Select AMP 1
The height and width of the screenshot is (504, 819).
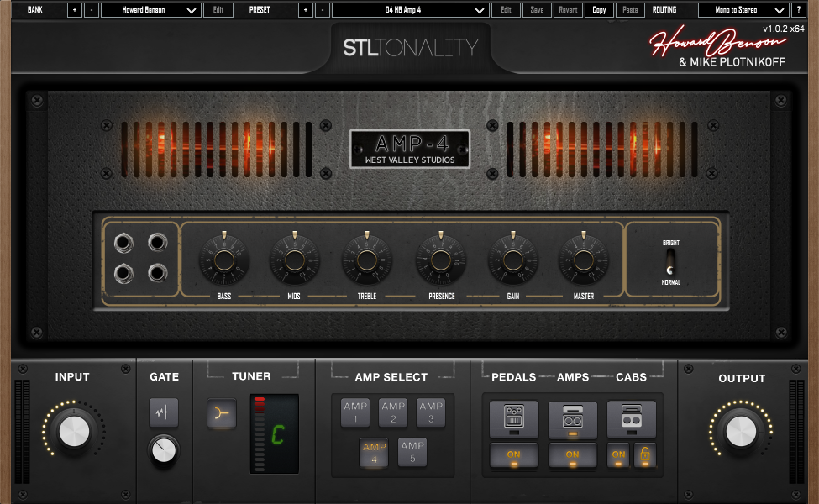coord(355,412)
